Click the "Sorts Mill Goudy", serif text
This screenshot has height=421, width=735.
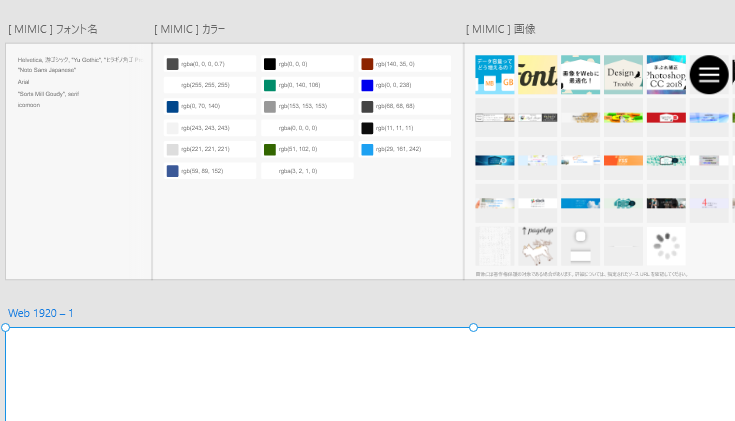click(48, 94)
